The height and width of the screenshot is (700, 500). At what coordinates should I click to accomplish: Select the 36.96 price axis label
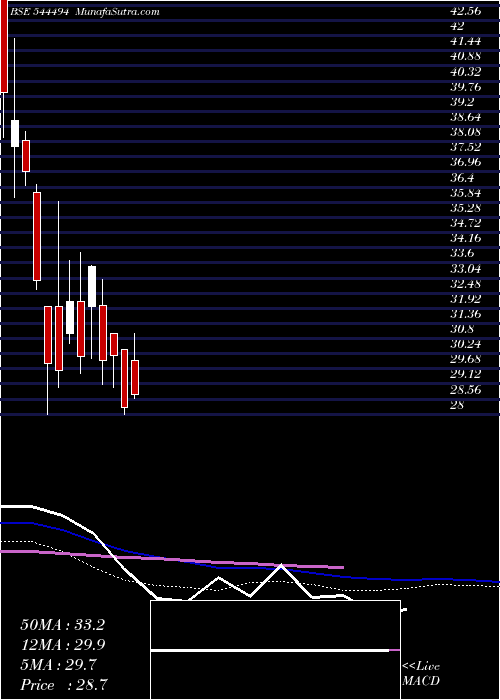[x=467, y=163]
